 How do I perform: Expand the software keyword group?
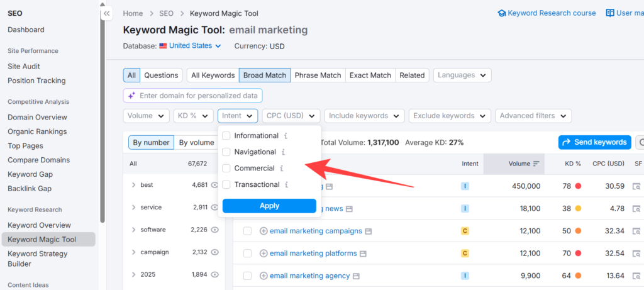point(133,230)
